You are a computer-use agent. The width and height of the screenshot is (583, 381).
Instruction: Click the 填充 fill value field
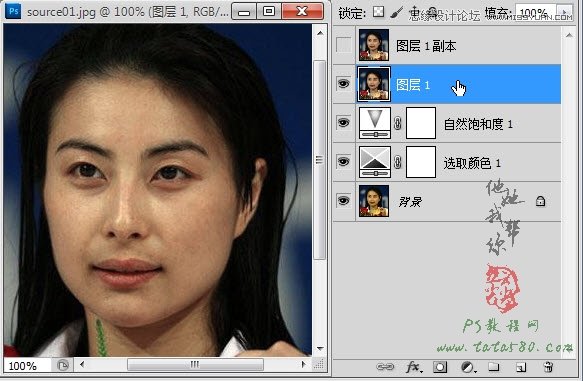pyautogui.click(x=535, y=13)
